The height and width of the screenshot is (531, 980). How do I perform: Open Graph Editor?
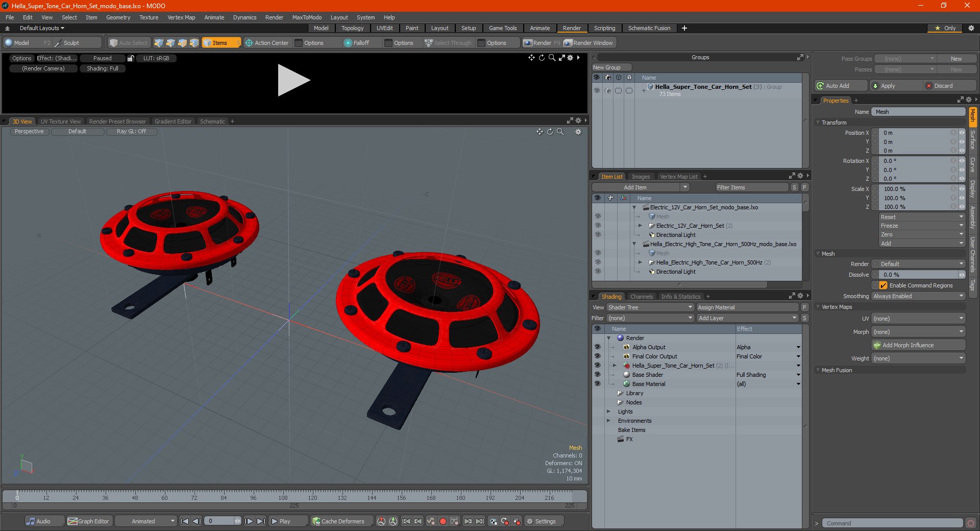[x=88, y=521]
